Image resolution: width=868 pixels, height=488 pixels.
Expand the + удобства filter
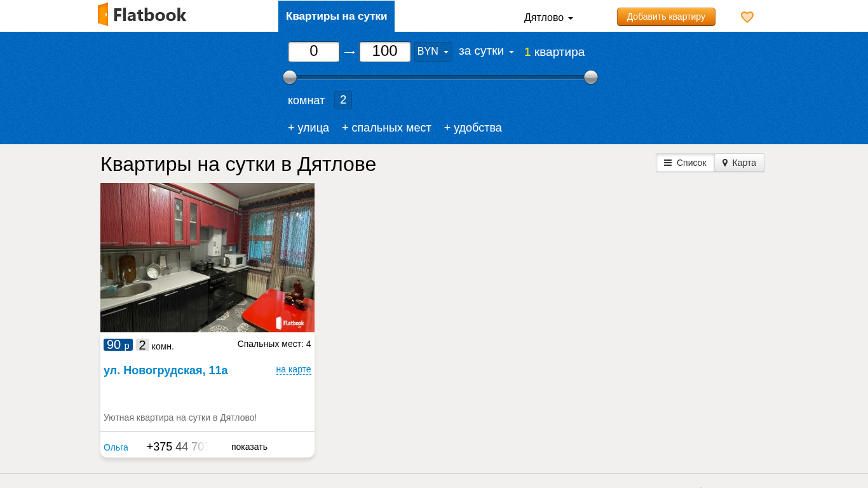click(x=473, y=128)
